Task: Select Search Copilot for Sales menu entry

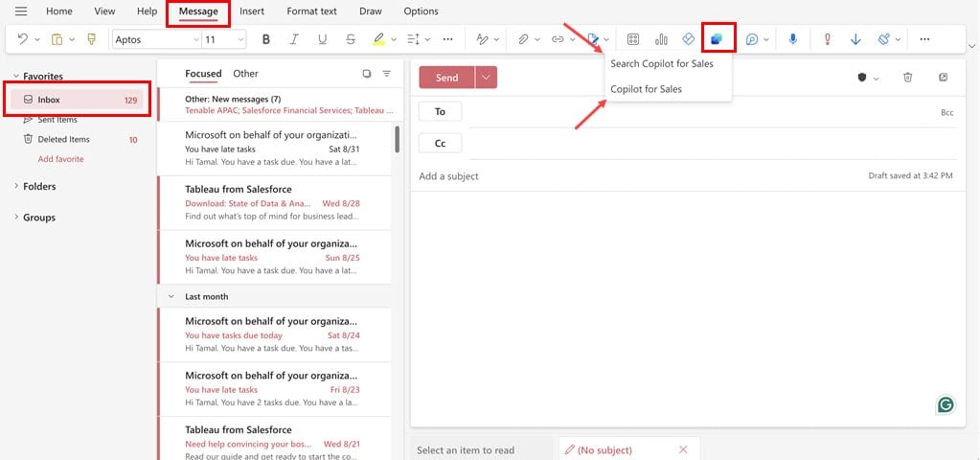Action: tap(662, 64)
